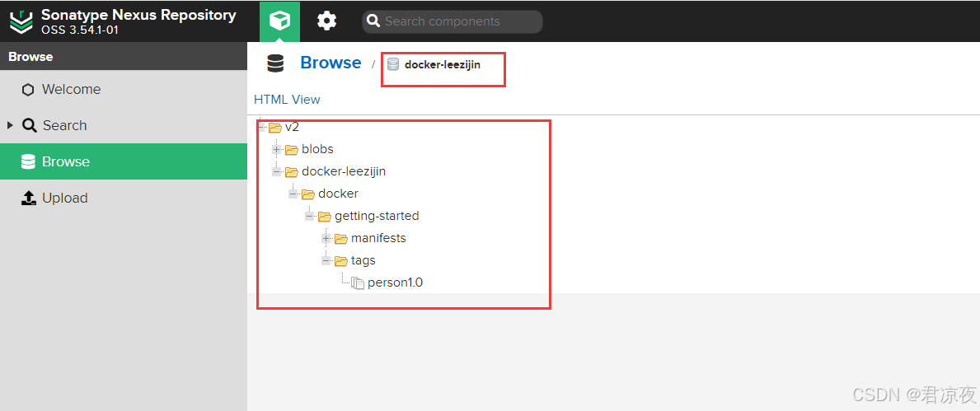Click the Browse breadcrumb title link
980x411 pixels.
tap(331, 63)
